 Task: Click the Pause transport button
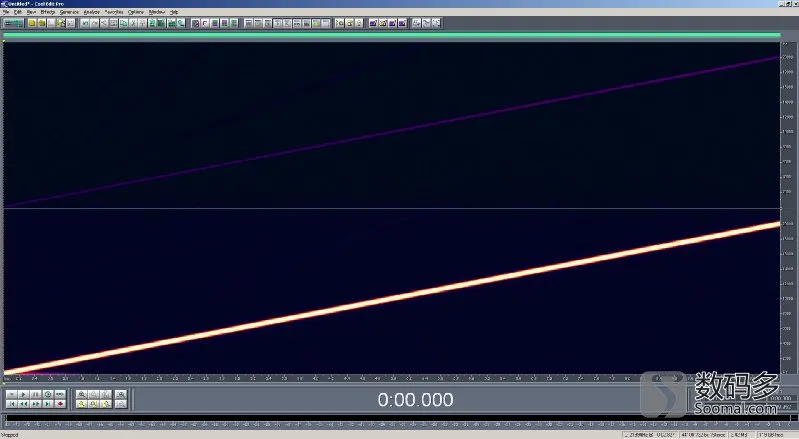(x=36, y=394)
